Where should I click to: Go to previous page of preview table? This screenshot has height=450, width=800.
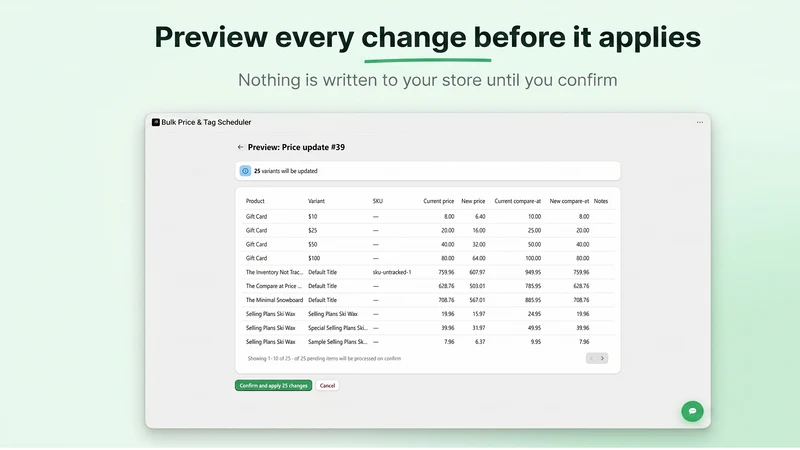tap(591, 358)
